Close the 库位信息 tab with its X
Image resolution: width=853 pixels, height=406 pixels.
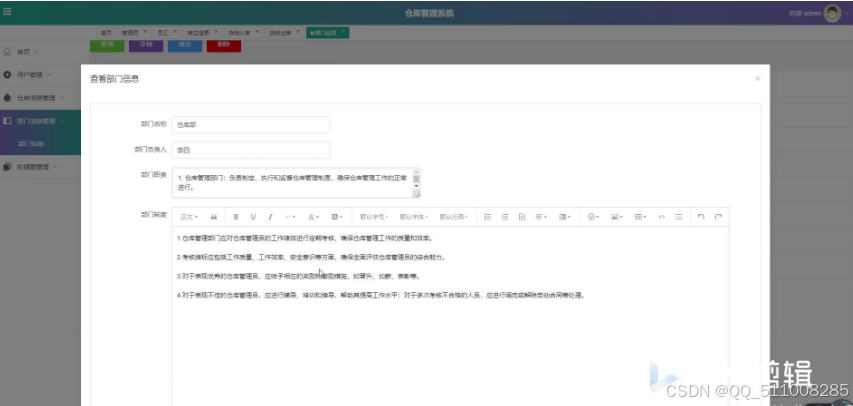216,32
